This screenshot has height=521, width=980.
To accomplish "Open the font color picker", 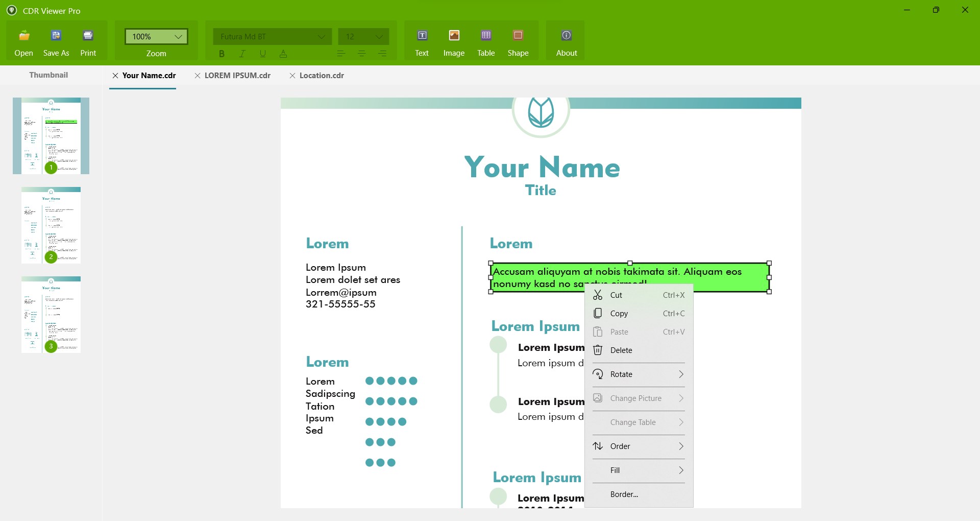I will tap(283, 53).
